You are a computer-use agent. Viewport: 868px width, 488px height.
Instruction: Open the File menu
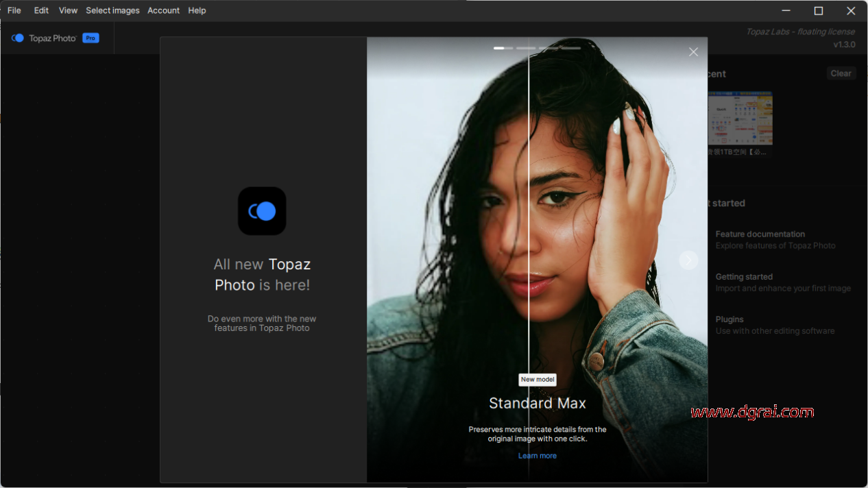coord(14,10)
